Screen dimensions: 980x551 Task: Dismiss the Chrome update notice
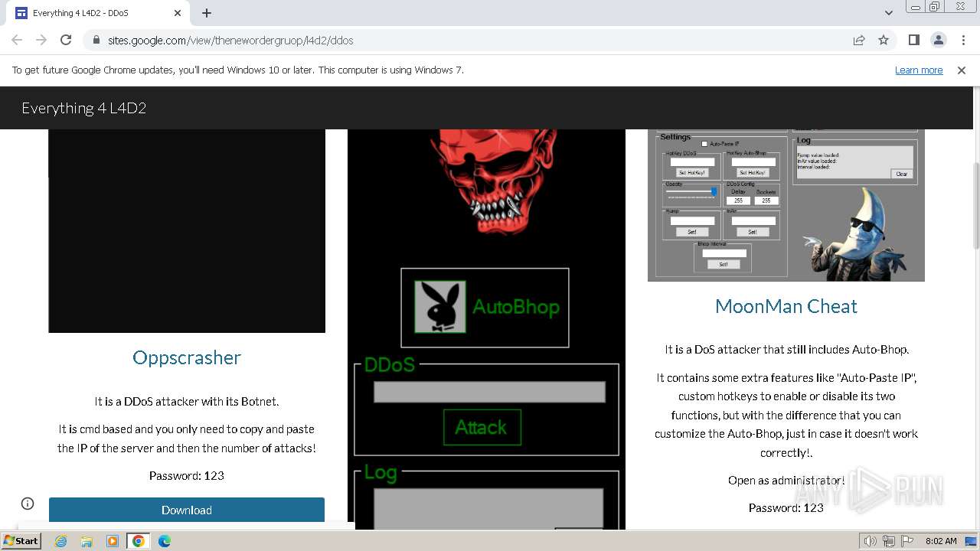[x=962, y=70]
